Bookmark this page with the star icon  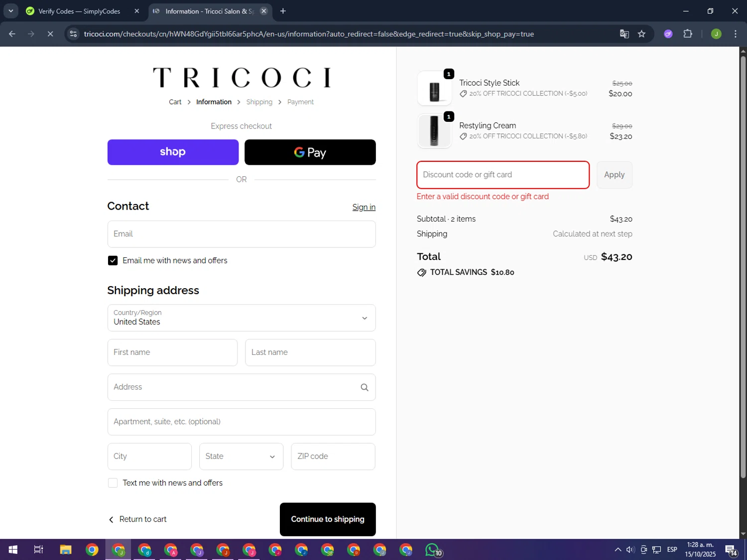coord(641,34)
